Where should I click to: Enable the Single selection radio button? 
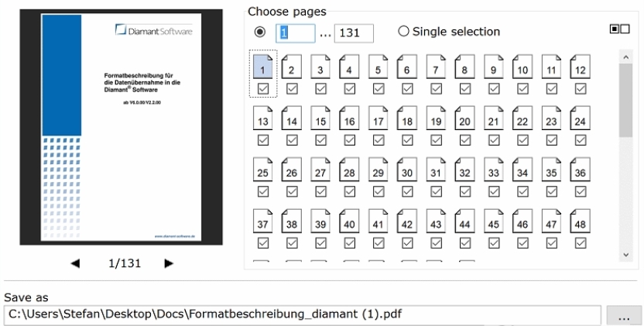[x=404, y=31]
